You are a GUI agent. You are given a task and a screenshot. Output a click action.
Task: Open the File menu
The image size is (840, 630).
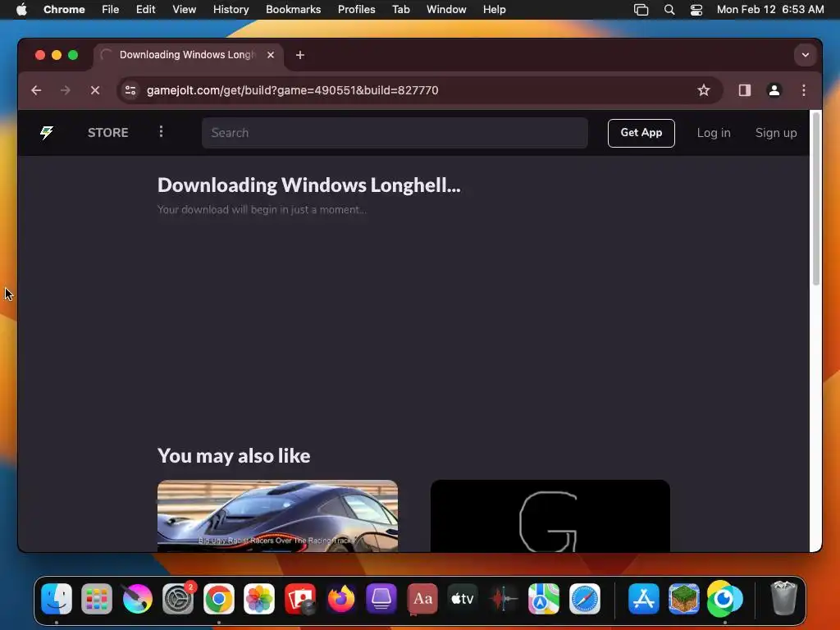111,10
